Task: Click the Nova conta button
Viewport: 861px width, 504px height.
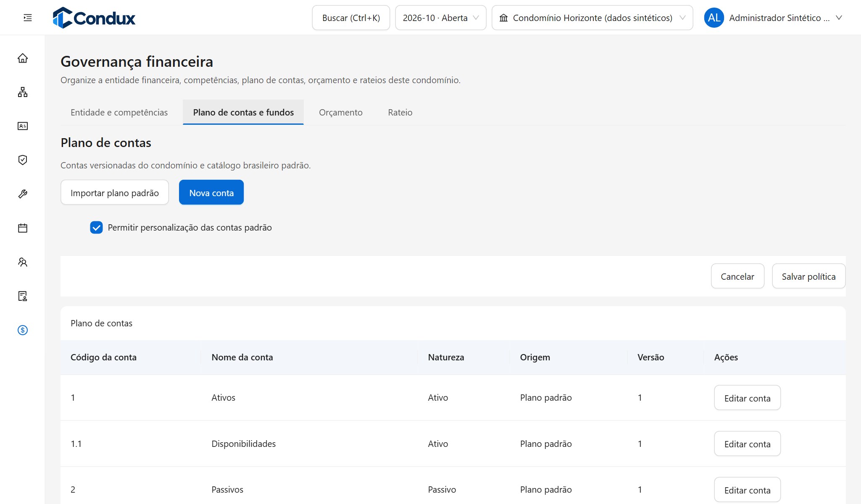Action: coord(211,193)
